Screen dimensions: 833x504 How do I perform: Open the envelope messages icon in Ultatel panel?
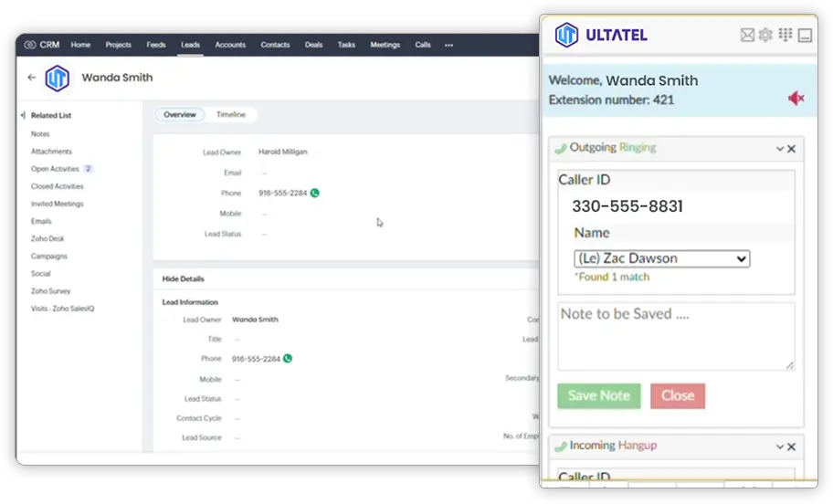pyautogui.click(x=747, y=35)
